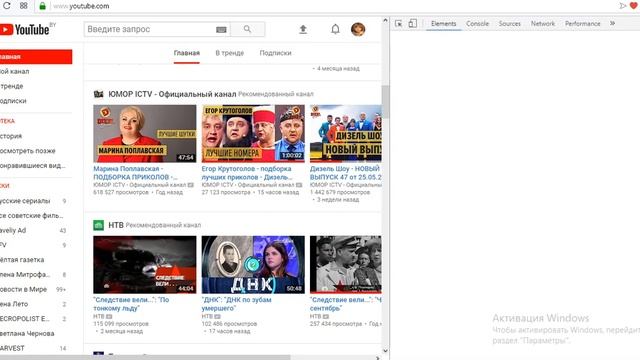Click page scrollbar up arrow
The width and height of the screenshot is (640, 360).
click(385, 20)
